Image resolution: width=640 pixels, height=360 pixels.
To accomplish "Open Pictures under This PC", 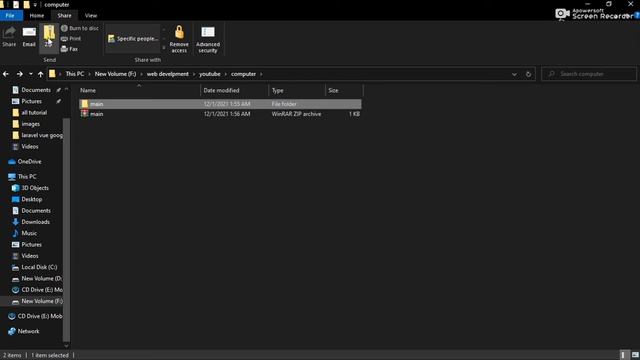I will (x=31, y=245).
